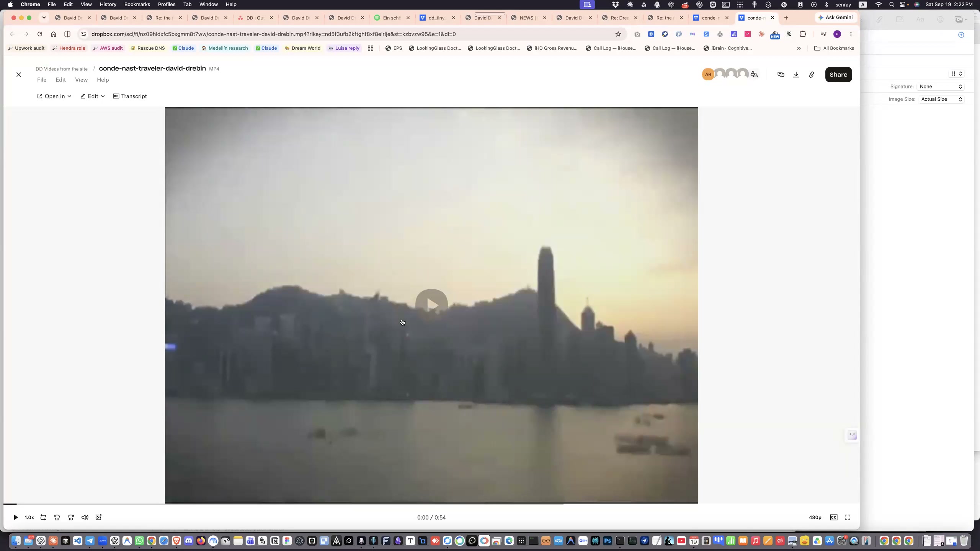
Task: Open Dropbox View menu
Action: [81, 80]
